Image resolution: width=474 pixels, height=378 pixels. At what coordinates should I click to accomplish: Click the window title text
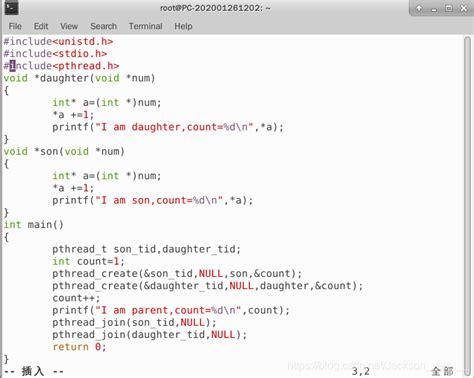[215, 8]
